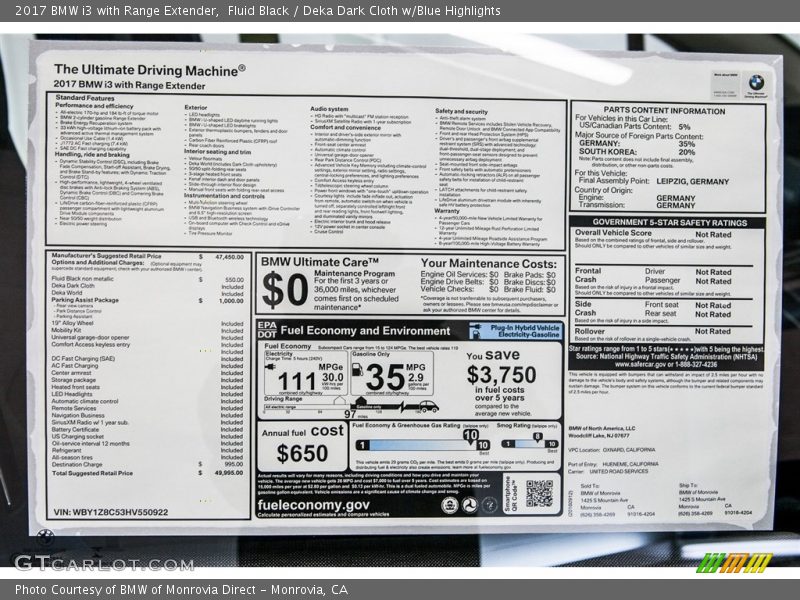Open the www.safercar.gov link
The image size is (800, 600).
(639, 365)
